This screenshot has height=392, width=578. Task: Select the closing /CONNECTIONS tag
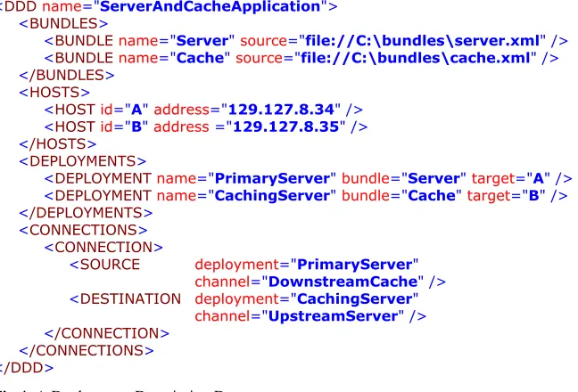click(87, 350)
